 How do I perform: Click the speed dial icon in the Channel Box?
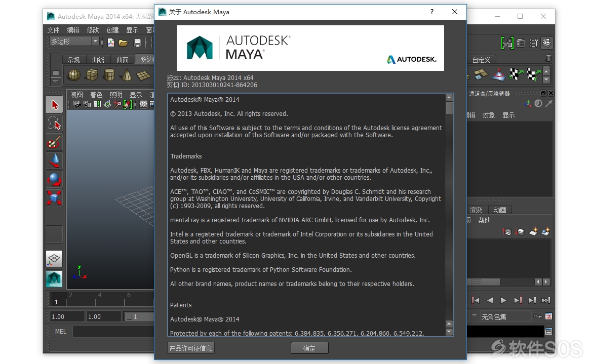pyautogui.click(x=538, y=103)
